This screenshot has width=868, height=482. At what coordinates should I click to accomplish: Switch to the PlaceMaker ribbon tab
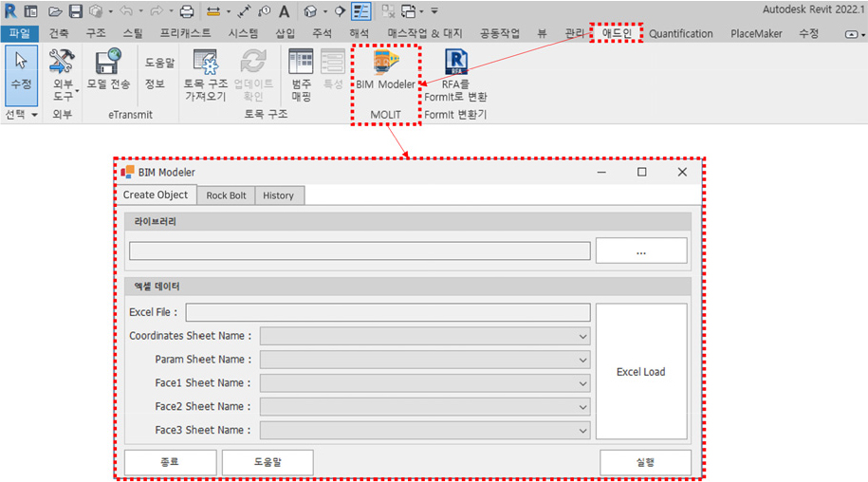(x=756, y=34)
